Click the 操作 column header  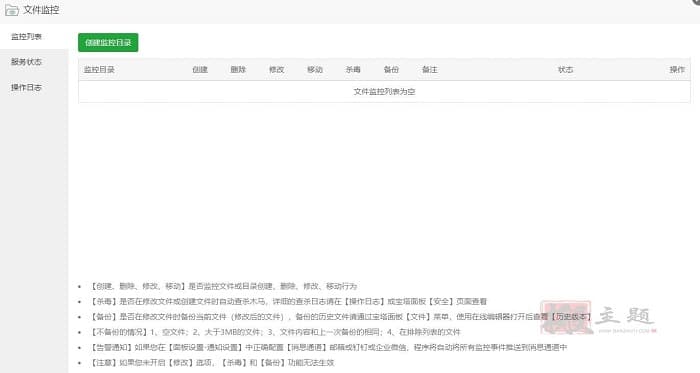[677, 70]
